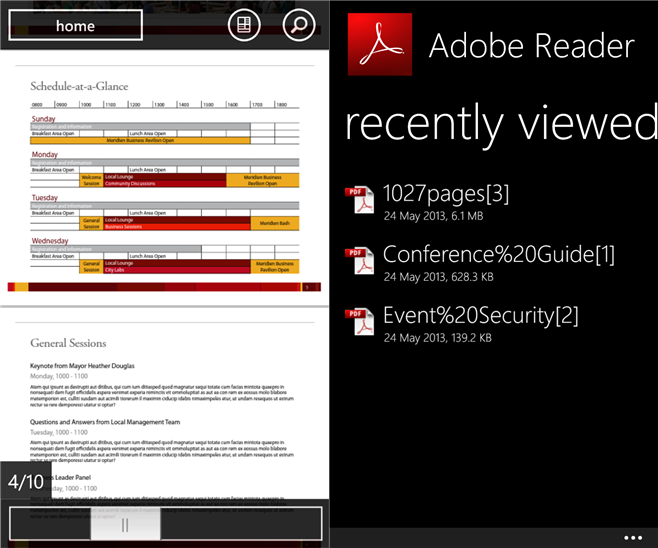The image size is (658, 548).
Task: Click the Monday schedule label
Action: coord(44,154)
